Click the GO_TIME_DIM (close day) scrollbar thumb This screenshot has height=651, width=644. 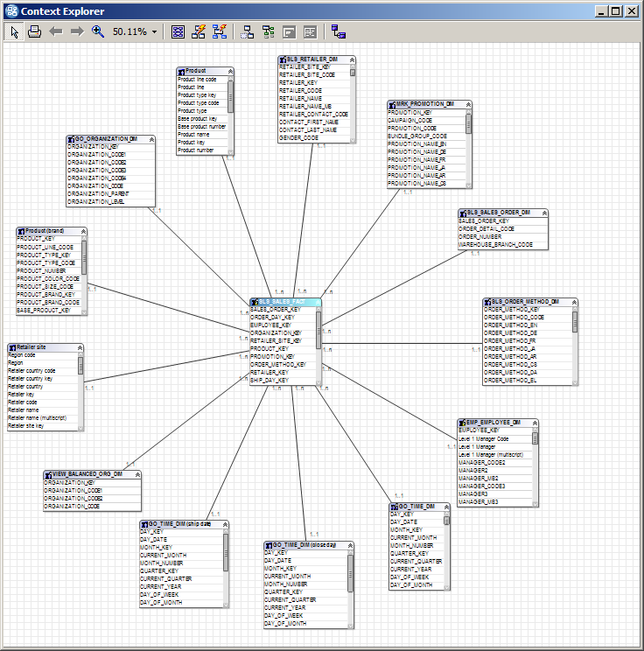[350, 573]
